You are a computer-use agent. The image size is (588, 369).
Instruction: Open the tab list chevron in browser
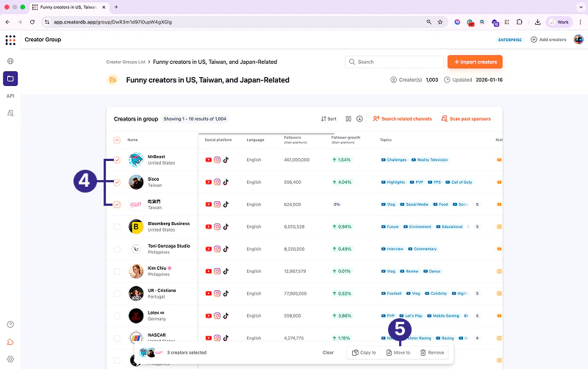[581, 7]
